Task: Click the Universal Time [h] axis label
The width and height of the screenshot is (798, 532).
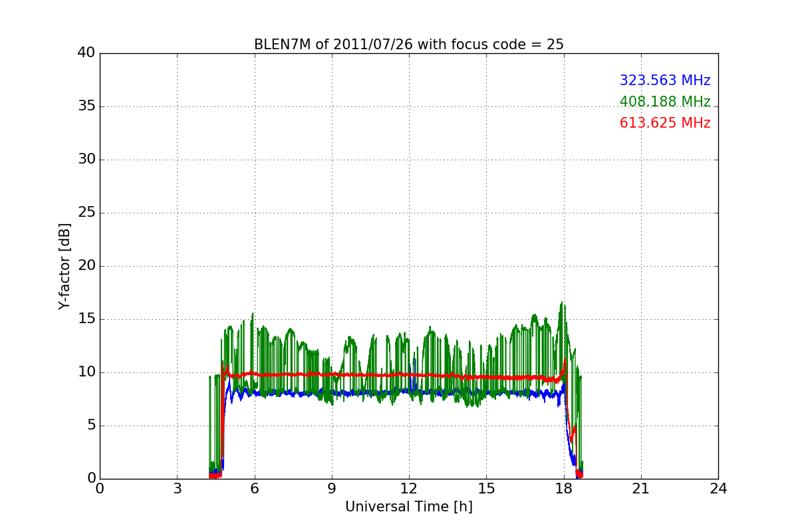Action: (409, 507)
